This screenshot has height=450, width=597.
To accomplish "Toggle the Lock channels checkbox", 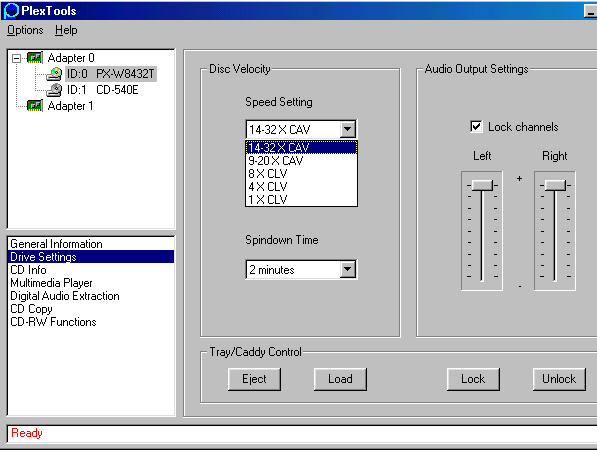I will [476, 126].
